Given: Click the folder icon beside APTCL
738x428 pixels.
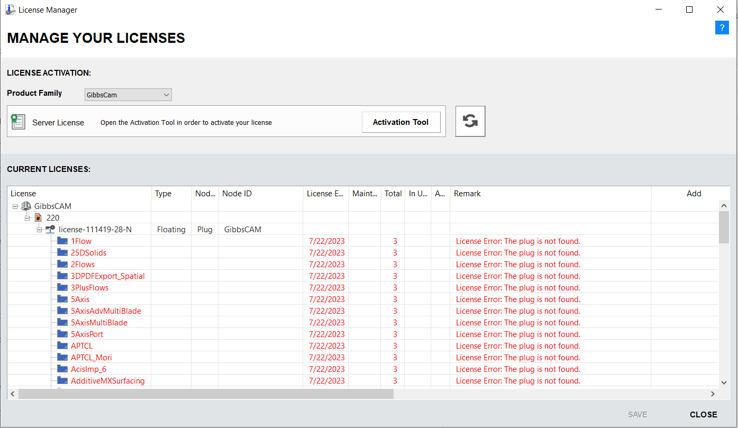Looking at the screenshot, I should 62,346.
